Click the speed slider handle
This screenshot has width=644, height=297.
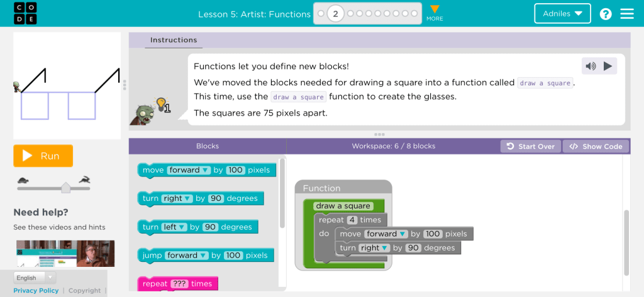click(x=65, y=187)
